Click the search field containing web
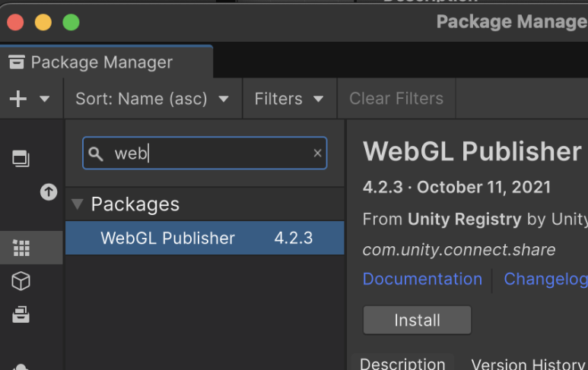Viewport: 588px width, 370px height. click(x=205, y=153)
